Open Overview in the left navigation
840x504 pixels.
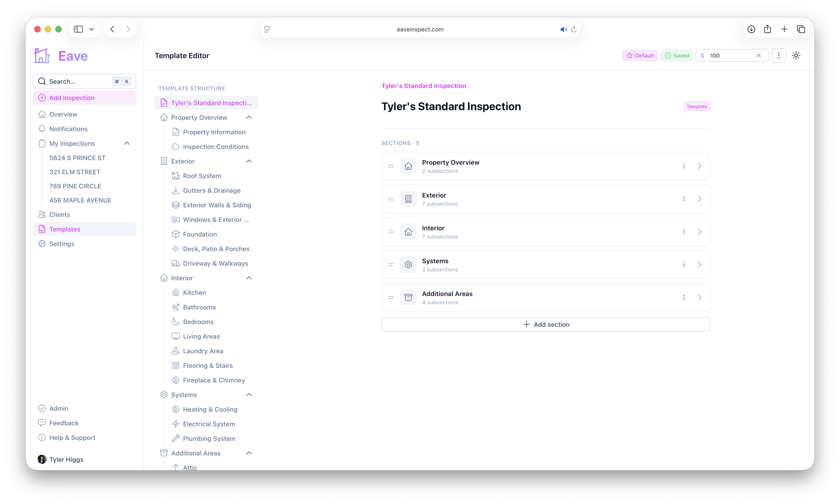click(84, 114)
